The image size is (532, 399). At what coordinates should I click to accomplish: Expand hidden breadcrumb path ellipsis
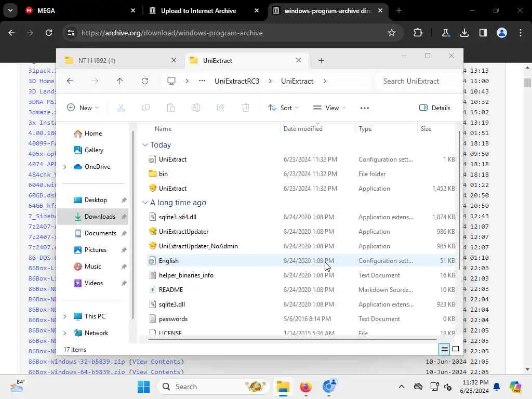click(x=202, y=81)
